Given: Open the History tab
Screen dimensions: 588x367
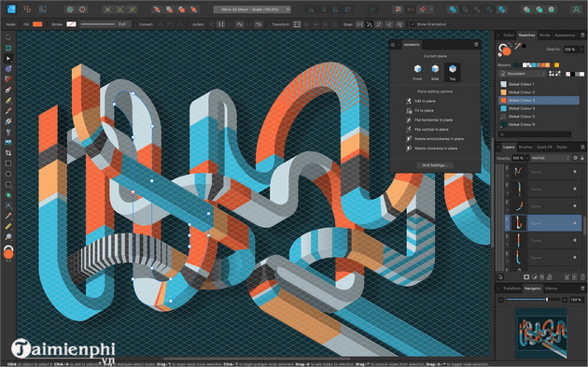Looking at the screenshot, I should pos(551,289).
